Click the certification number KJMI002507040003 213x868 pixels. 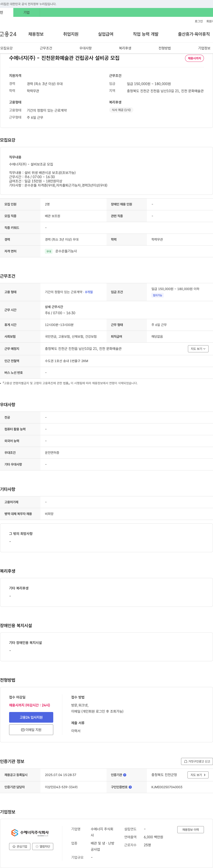[167, 787]
